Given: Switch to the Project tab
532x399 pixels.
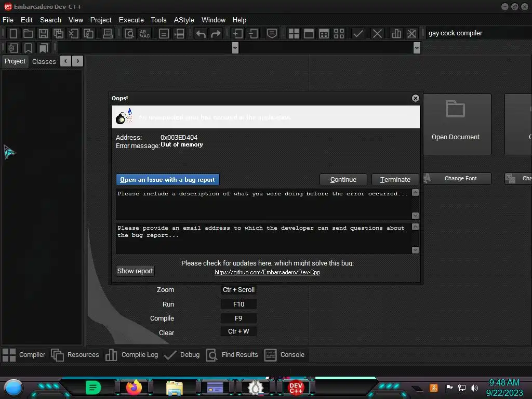Looking at the screenshot, I should tap(15, 61).
